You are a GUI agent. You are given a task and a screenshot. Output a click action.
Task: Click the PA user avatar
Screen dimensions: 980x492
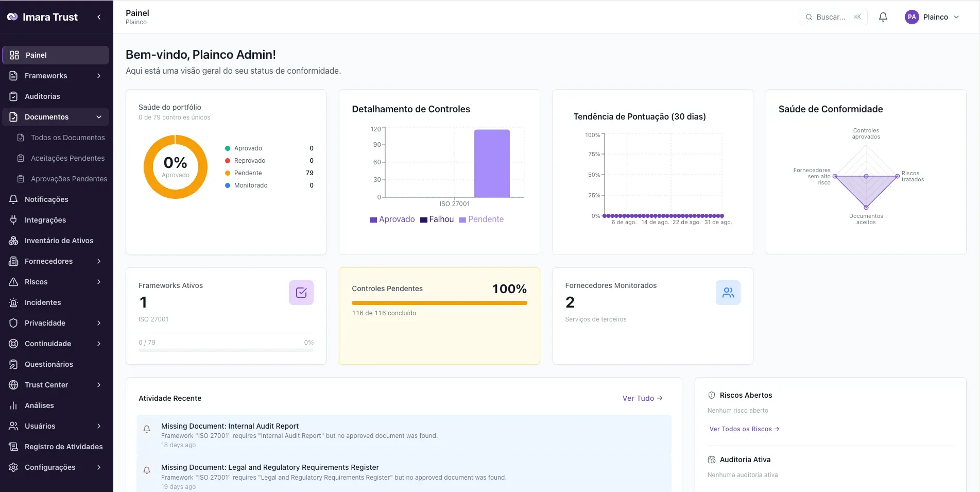coord(912,17)
